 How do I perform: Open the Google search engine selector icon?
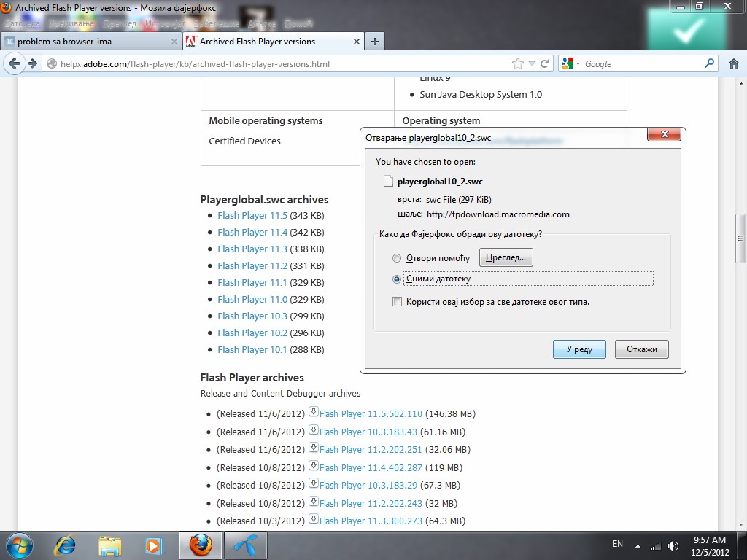click(x=570, y=63)
